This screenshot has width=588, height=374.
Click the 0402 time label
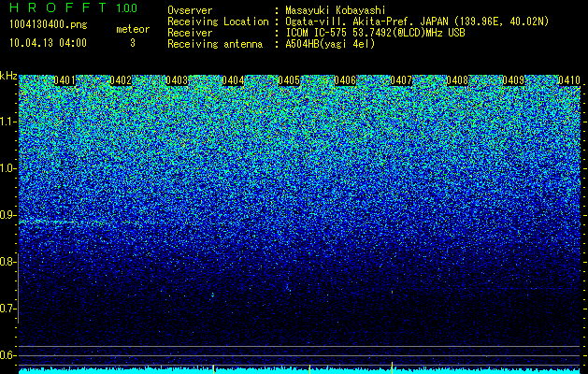[121, 80]
